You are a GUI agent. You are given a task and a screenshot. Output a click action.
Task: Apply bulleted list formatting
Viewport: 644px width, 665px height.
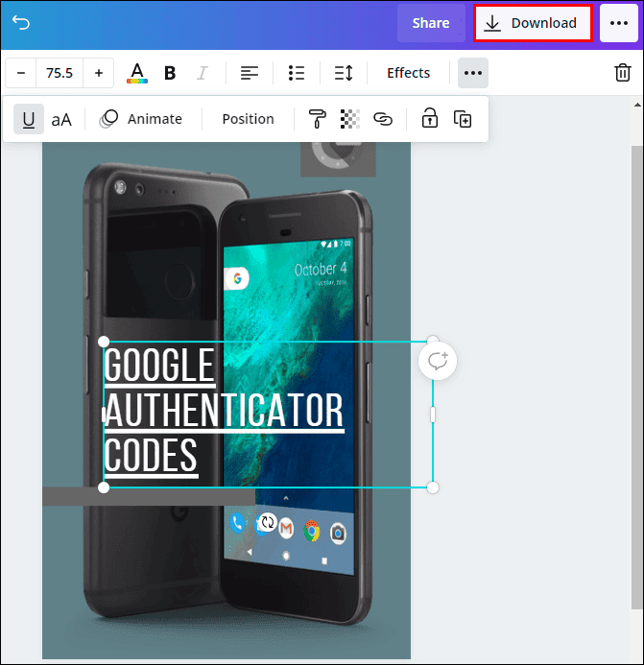pos(297,73)
